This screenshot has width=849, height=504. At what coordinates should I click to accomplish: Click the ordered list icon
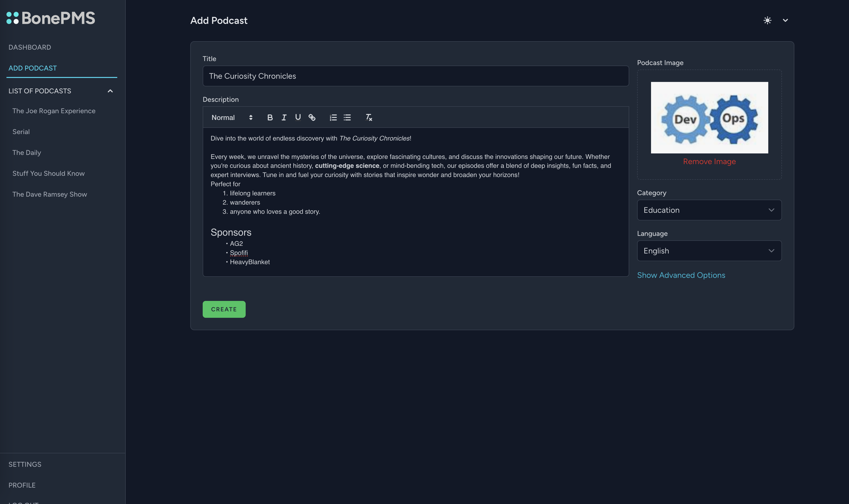333,117
